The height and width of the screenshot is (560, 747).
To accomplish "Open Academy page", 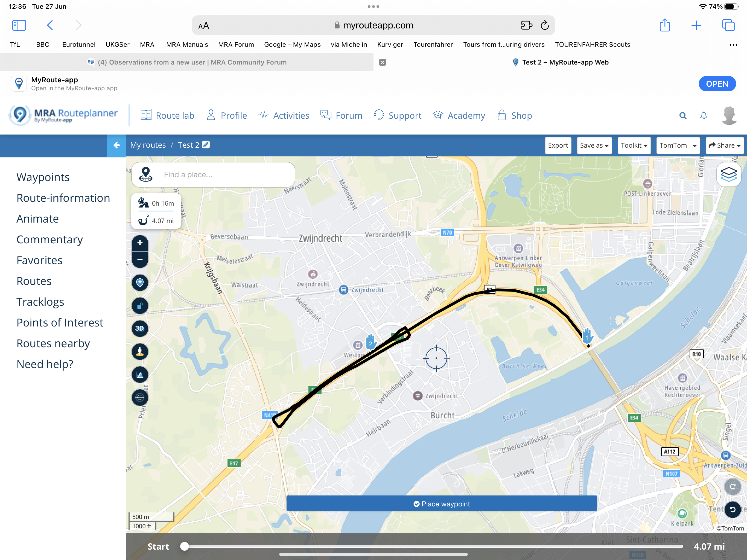I will (459, 115).
